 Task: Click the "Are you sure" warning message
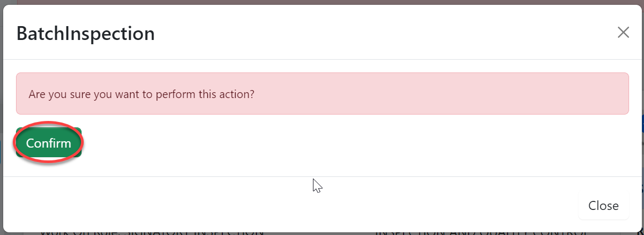tap(141, 94)
